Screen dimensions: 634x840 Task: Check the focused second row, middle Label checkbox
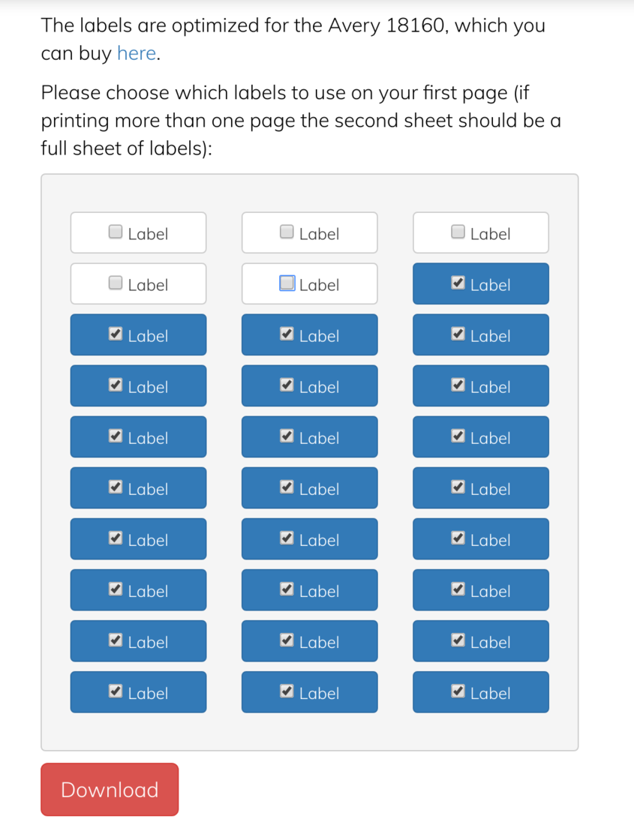[287, 283]
